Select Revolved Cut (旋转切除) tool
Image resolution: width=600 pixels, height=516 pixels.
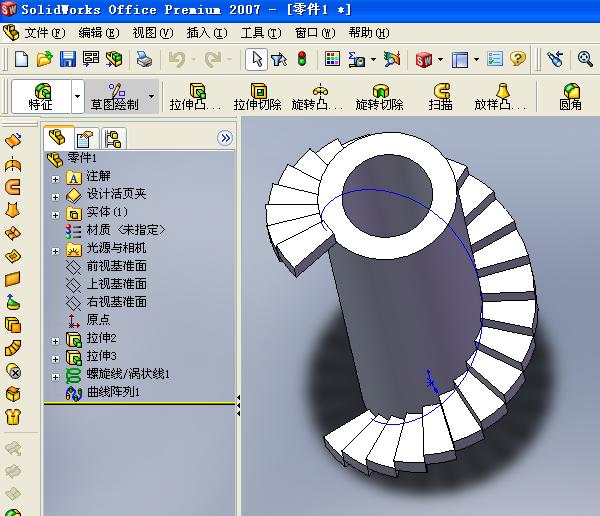click(x=379, y=97)
